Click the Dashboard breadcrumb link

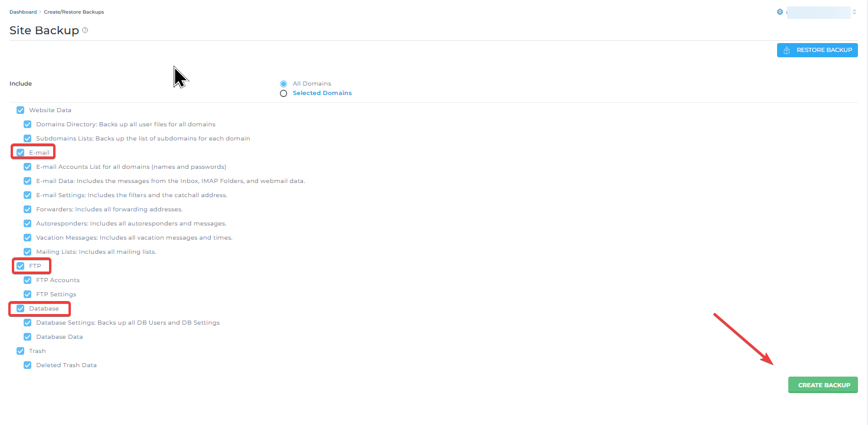click(x=22, y=12)
